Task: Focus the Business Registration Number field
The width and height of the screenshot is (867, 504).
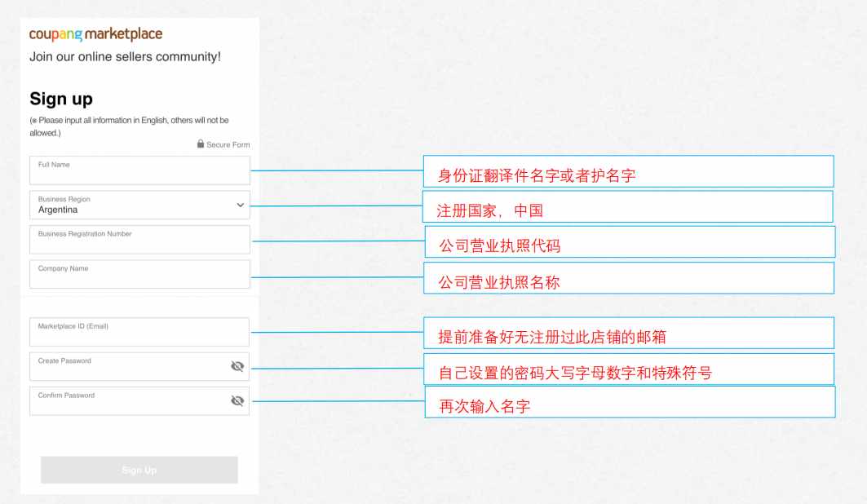Action: pyautogui.click(x=139, y=239)
